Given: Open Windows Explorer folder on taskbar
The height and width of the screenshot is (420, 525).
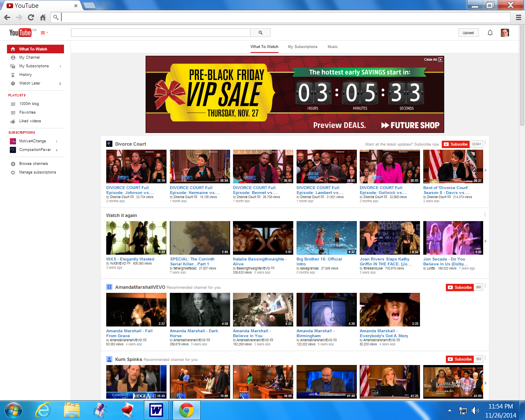Looking at the screenshot, I should coord(72,410).
